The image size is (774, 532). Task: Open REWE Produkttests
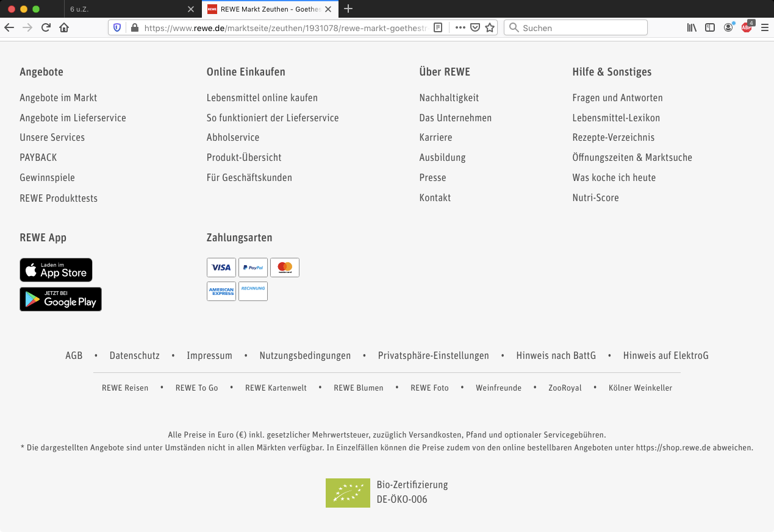59,198
